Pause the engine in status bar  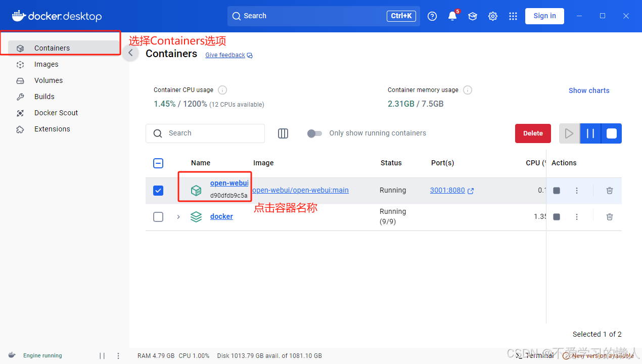[x=102, y=356]
